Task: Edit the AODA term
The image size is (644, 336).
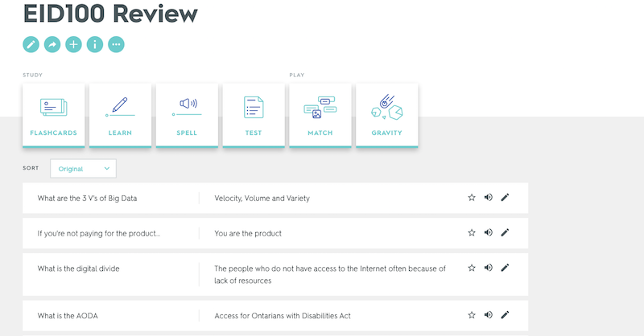Action: (x=506, y=315)
